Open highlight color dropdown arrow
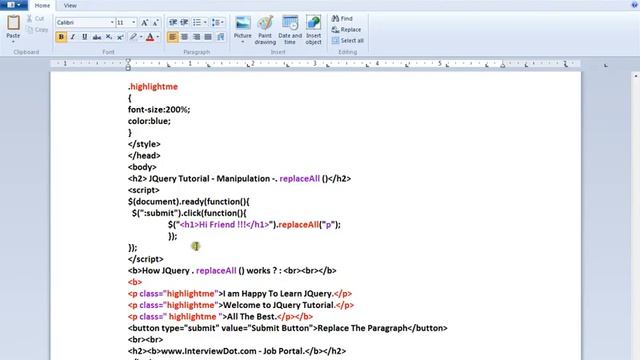 coord(141,37)
